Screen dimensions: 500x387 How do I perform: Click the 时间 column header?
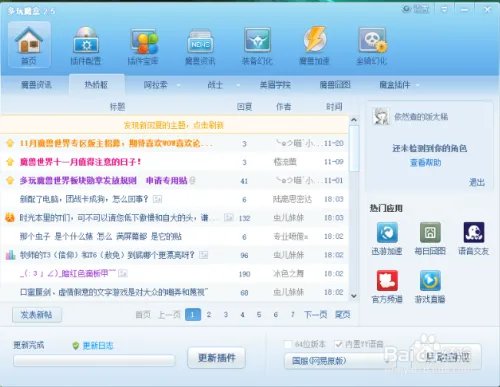coord(334,107)
